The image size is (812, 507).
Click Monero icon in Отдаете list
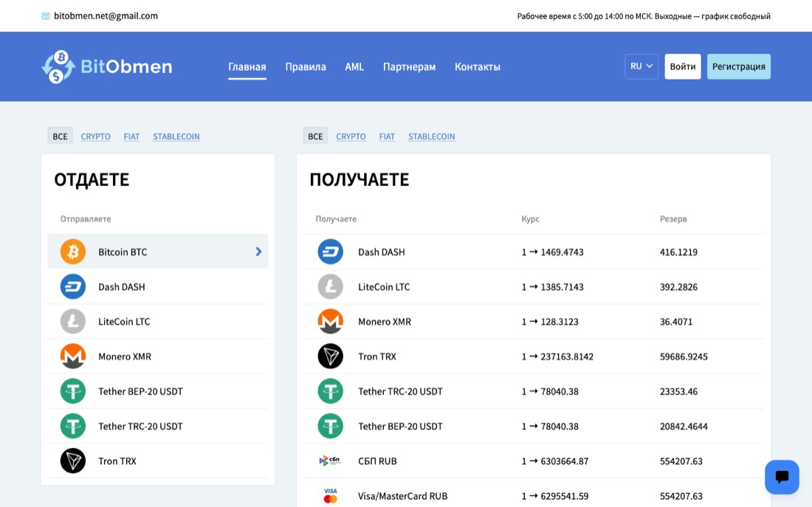(x=73, y=356)
